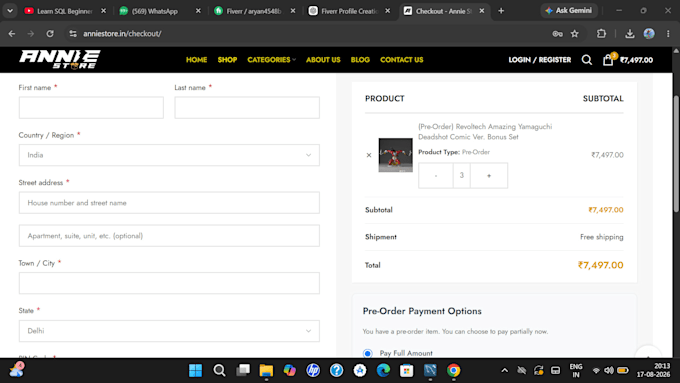Close the WhatsApp tab
680x383 pixels.
[198, 11]
